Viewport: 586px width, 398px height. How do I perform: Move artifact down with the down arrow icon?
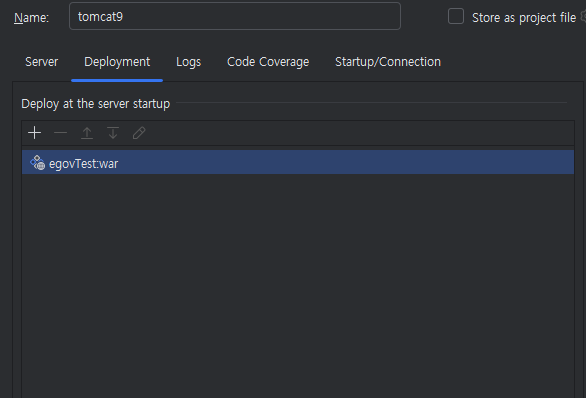click(113, 133)
